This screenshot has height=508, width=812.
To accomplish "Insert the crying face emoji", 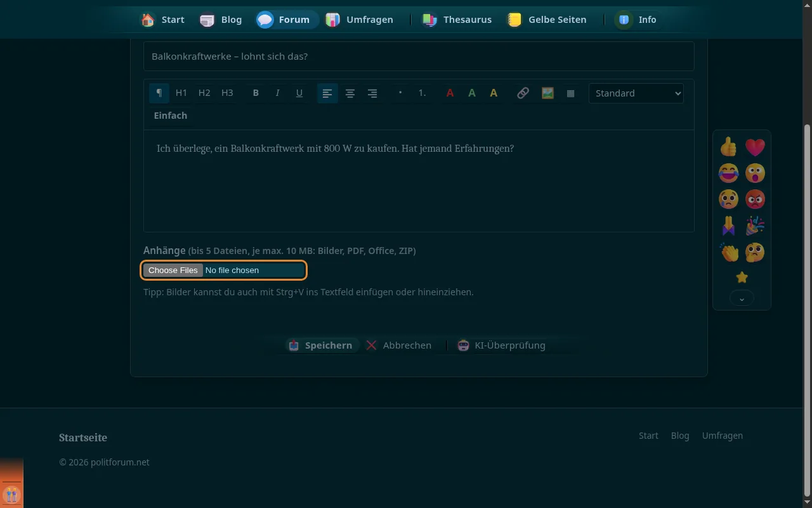I will click(728, 199).
